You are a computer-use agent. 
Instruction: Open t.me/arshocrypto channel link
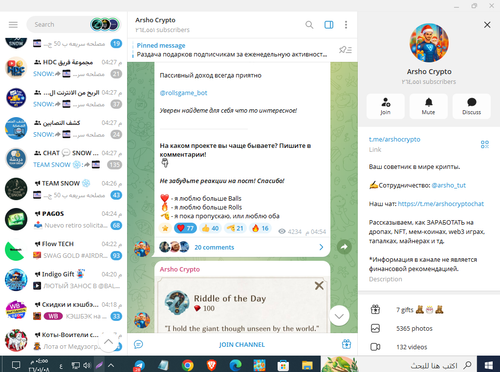[394, 139]
